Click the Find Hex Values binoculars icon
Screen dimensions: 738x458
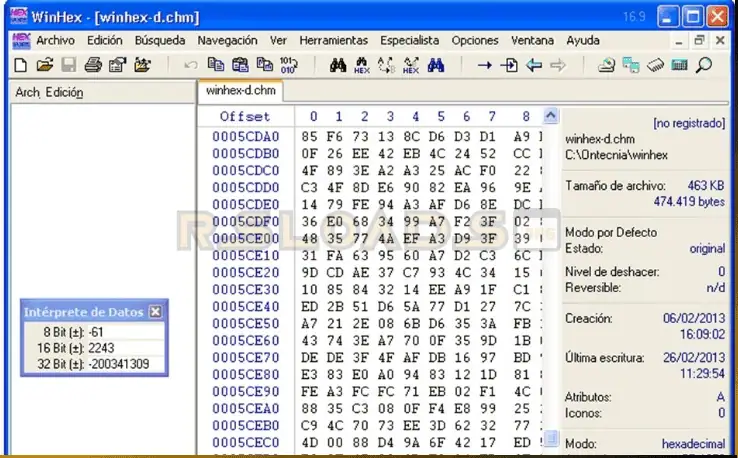click(x=361, y=65)
